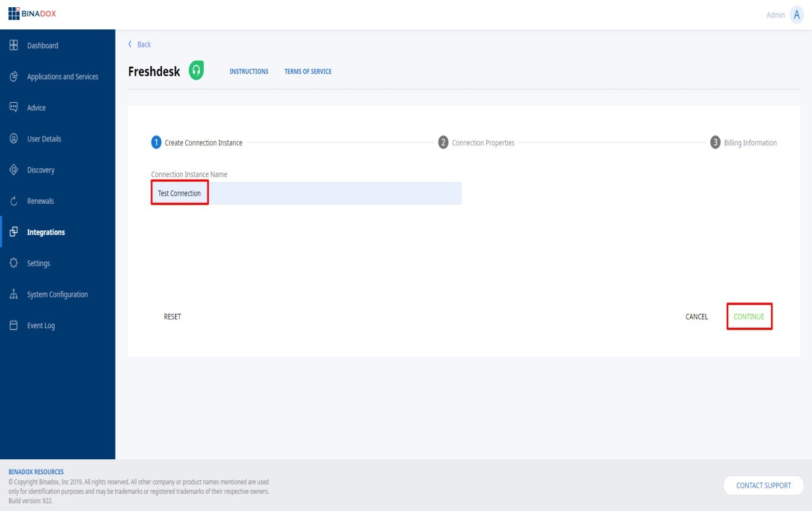Click the Discovery diamond icon
Image resolution: width=812 pixels, height=511 pixels.
14,170
